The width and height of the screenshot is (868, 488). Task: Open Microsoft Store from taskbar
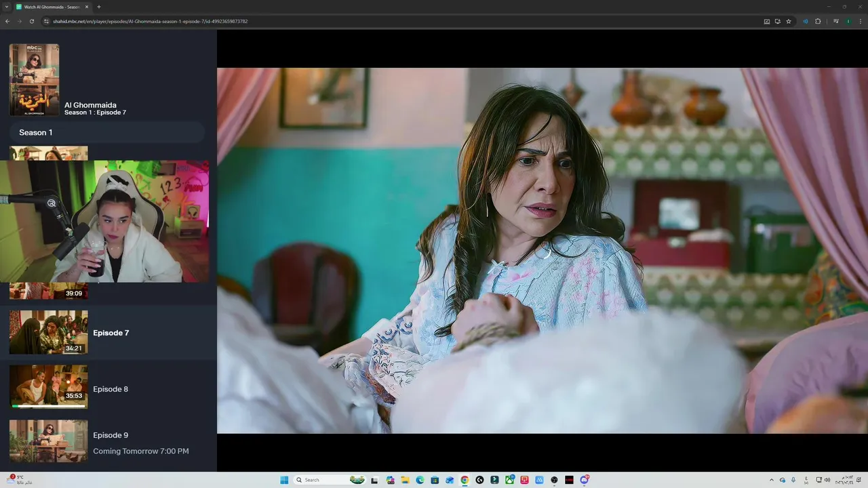[435, 480]
